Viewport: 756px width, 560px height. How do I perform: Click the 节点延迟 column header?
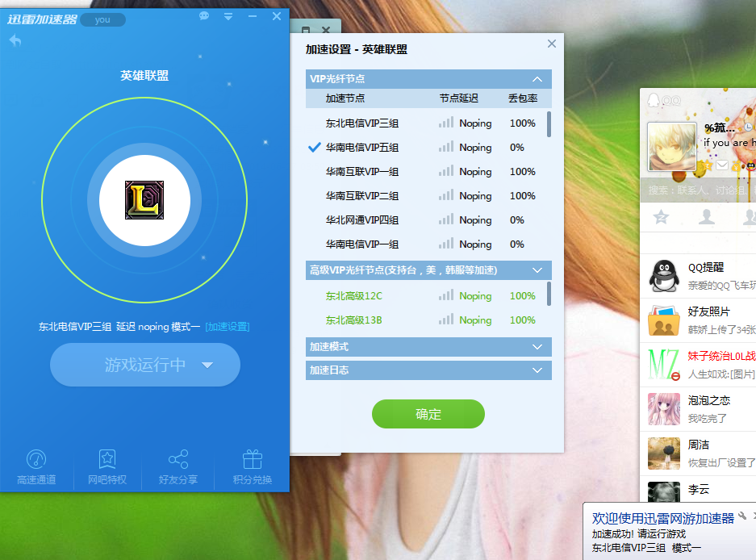pos(458,98)
